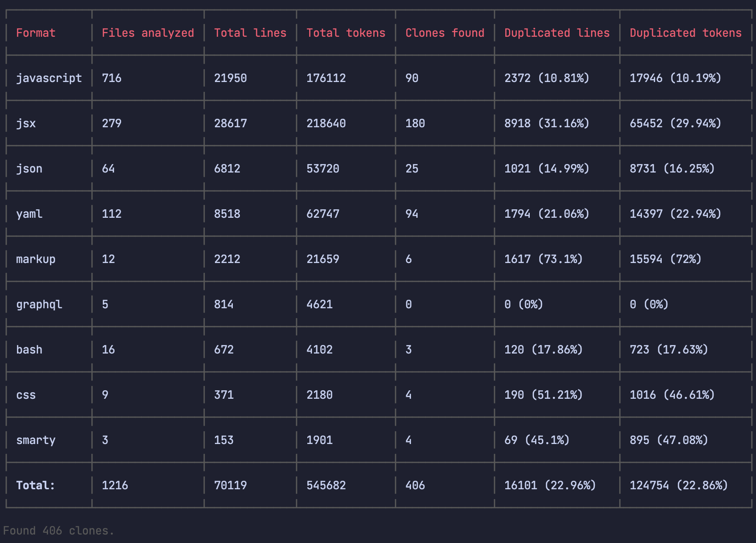Click jsx files analyzed value 279

click(x=112, y=123)
